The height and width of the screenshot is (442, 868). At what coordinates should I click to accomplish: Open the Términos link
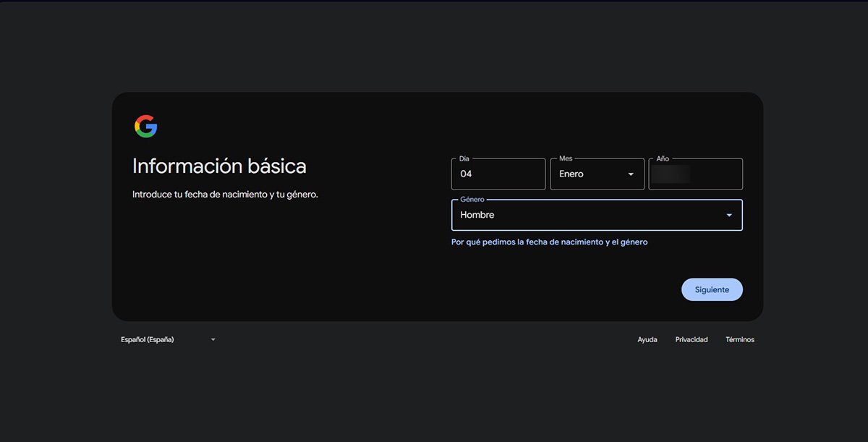pyautogui.click(x=739, y=339)
